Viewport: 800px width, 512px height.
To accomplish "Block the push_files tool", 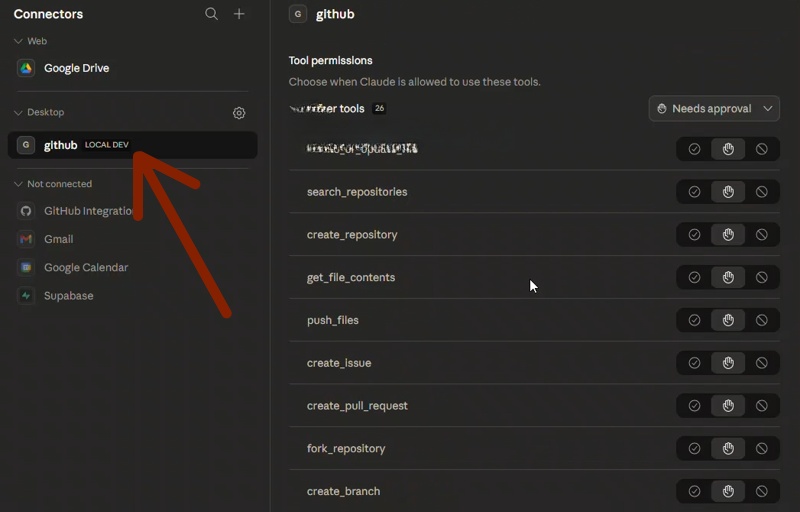I will coord(762,320).
